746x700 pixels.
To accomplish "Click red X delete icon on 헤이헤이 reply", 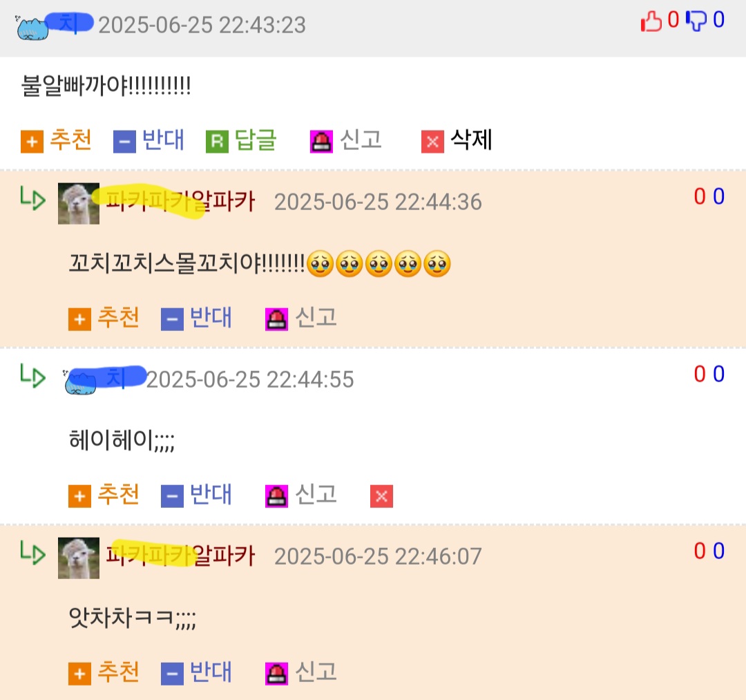I will pos(381,496).
